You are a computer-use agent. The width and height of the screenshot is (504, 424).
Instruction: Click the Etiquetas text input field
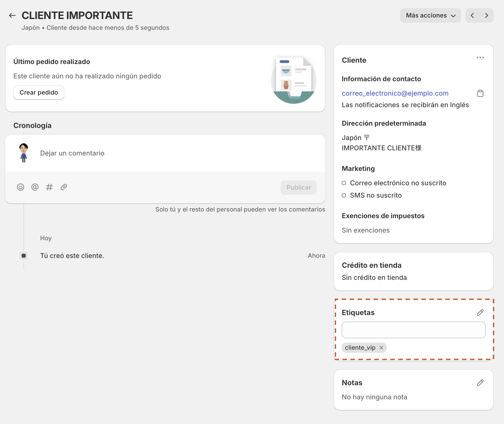[413, 330]
